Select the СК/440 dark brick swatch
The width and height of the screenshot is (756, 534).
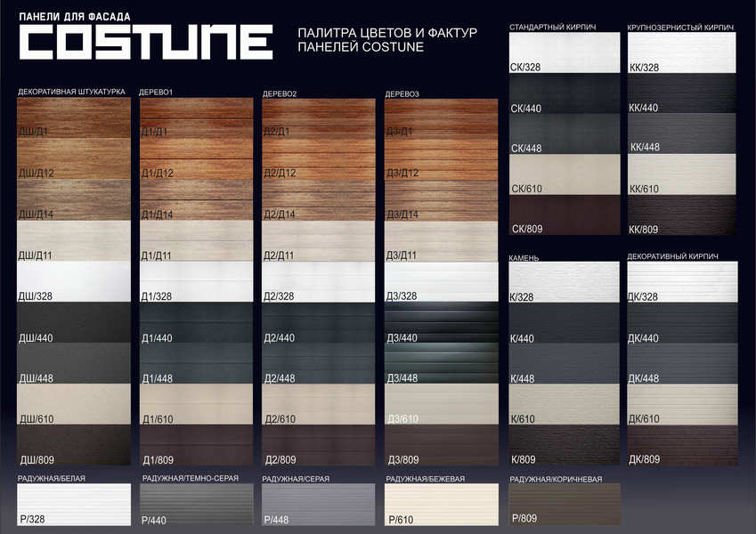pyautogui.click(x=565, y=93)
